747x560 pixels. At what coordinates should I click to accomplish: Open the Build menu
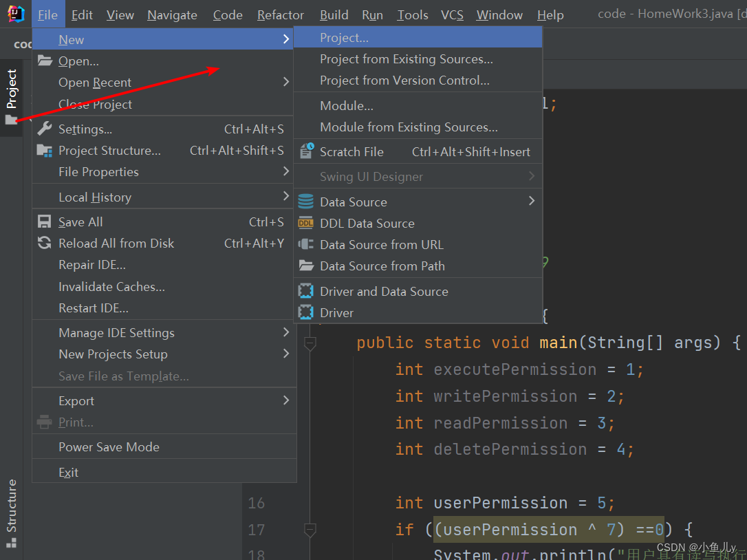(334, 14)
